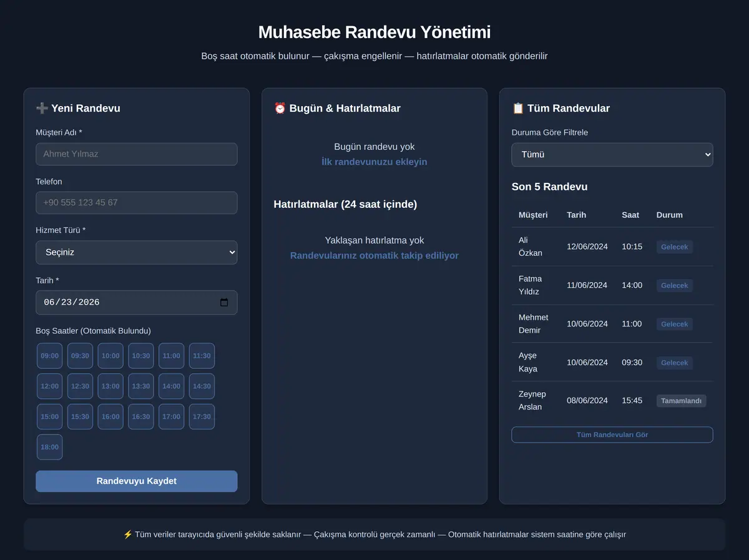Click the İlk randevunuzu ekleyin link

pyautogui.click(x=374, y=162)
